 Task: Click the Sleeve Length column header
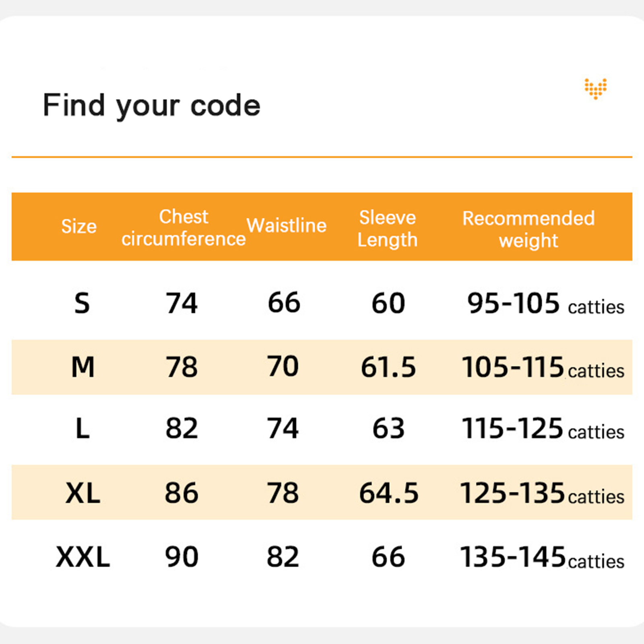click(387, 228)
